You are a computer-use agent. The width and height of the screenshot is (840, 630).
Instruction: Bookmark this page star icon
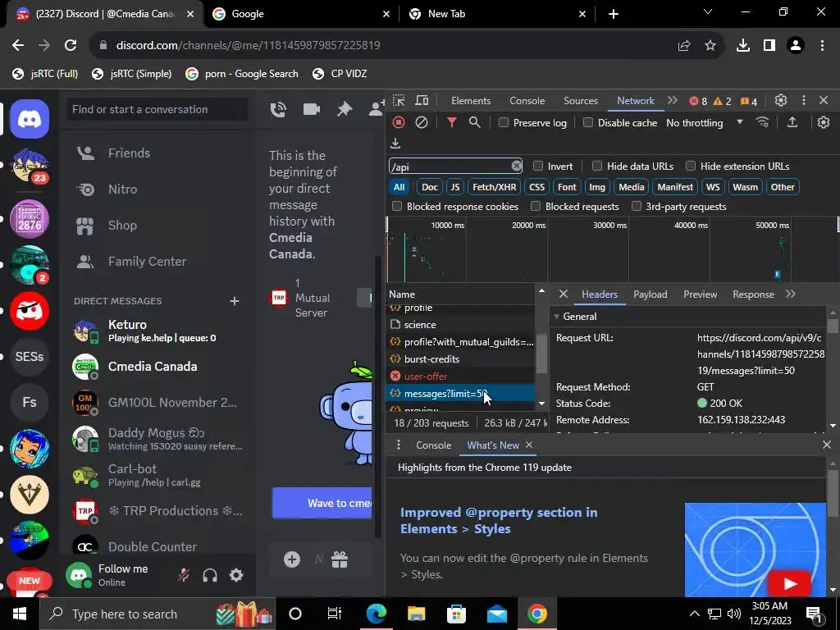[x=710, y=46]
